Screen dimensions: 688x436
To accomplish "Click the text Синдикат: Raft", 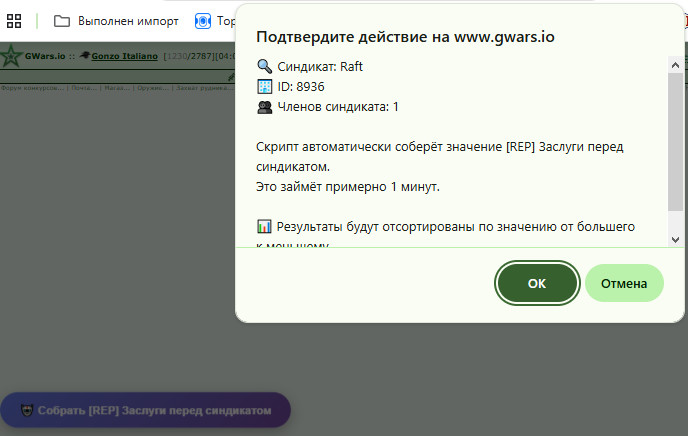I will point(320,67).
